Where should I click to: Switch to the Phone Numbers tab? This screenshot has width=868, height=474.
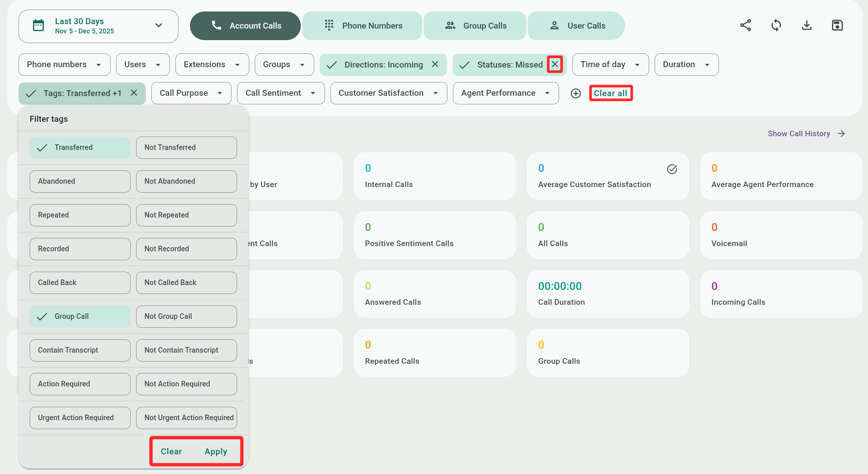[362, 26]
